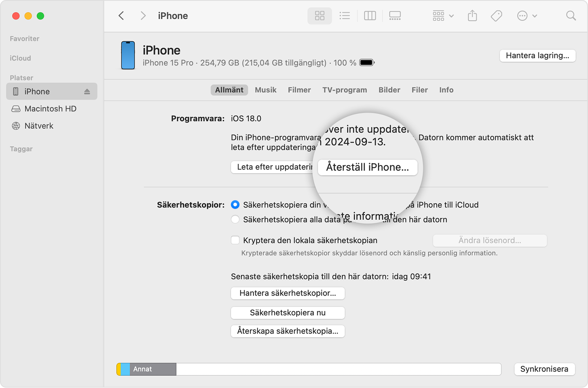Go forward with the right chevron
Screen dimensions: 588x388
tap(143, 16)
